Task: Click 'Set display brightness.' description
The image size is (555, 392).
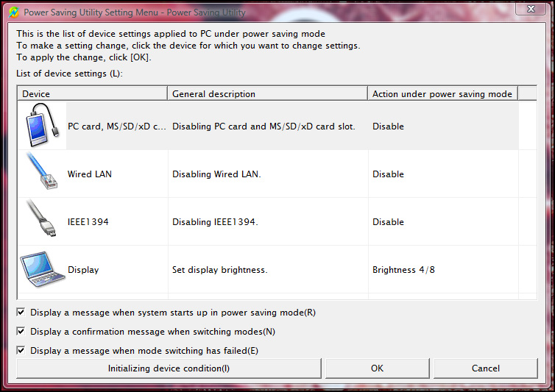Action: pos(220,270)
